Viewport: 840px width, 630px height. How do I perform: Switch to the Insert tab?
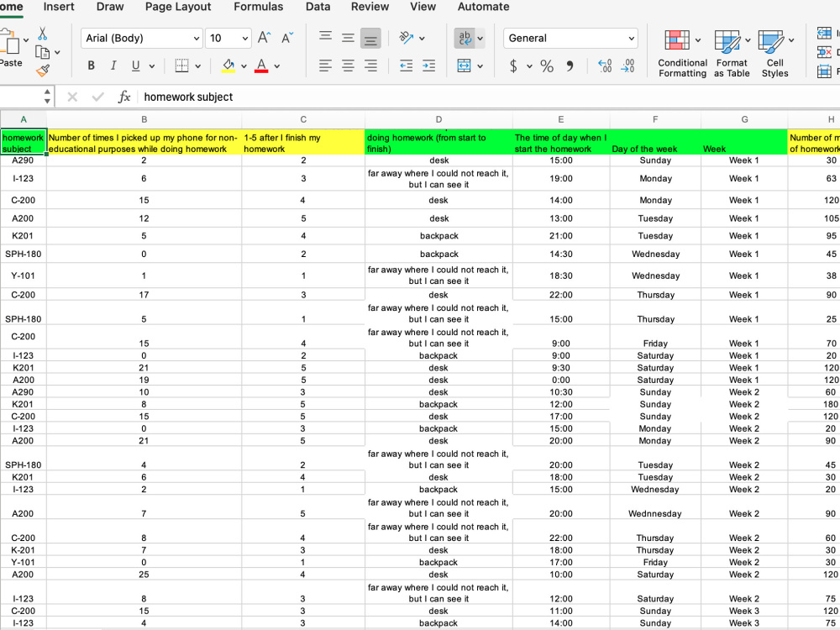59,7
